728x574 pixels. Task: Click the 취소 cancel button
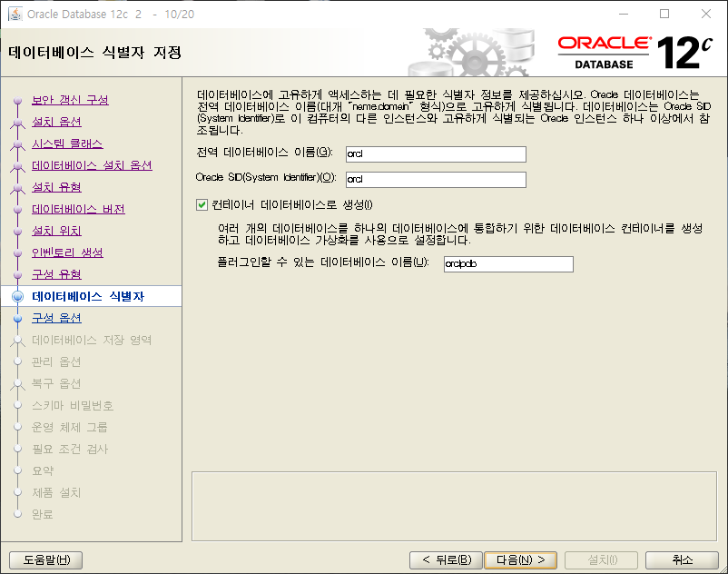click(682, 560)
